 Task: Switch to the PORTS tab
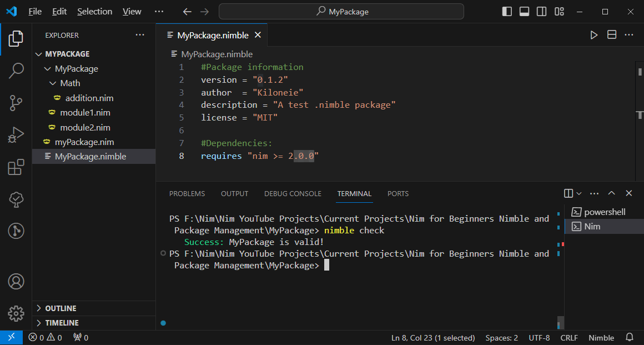(x=398, y=193)
